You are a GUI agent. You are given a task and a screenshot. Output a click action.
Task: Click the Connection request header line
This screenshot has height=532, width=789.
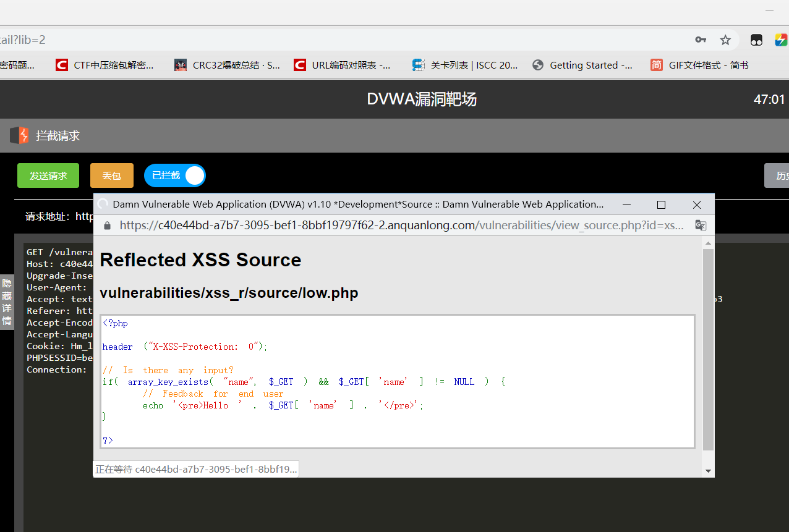tap(57, 369)
